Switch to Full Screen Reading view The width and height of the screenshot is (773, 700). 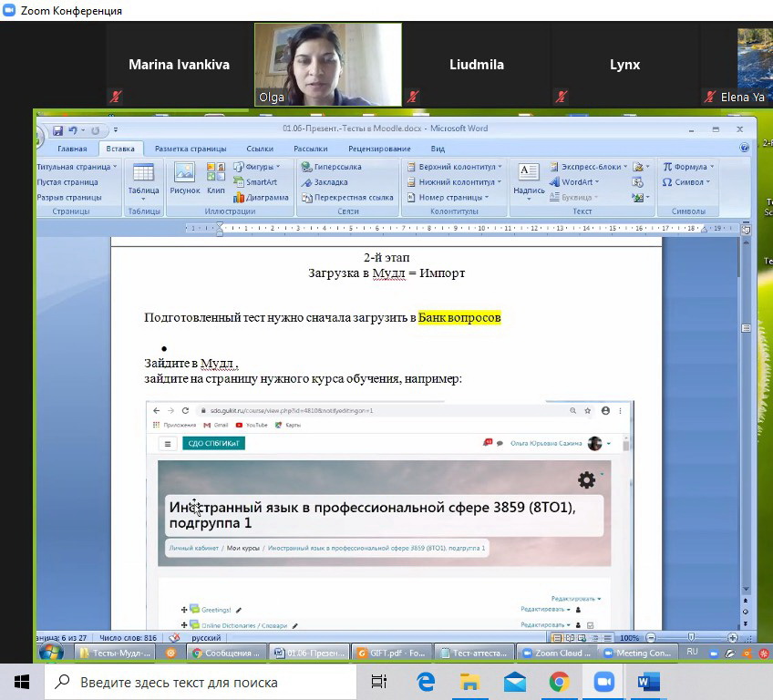(x=570, y=638)
